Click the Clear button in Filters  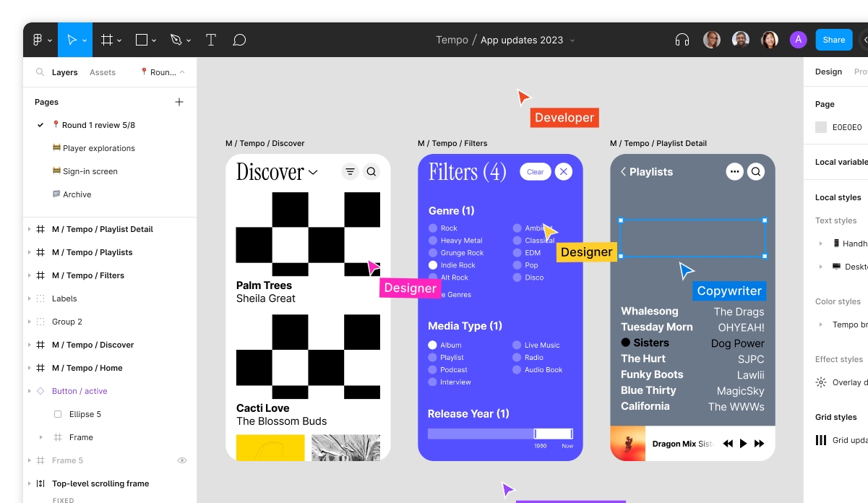[535, 172]
